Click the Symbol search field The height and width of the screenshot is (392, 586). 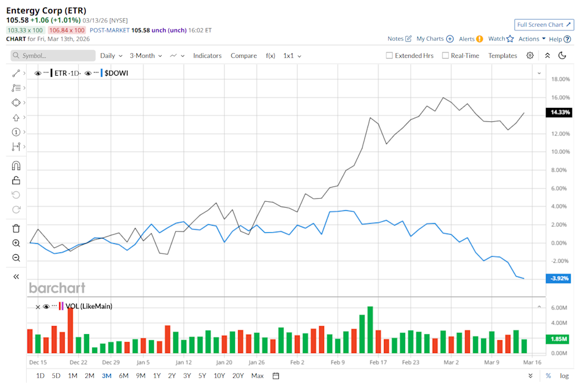click(54, 55)
